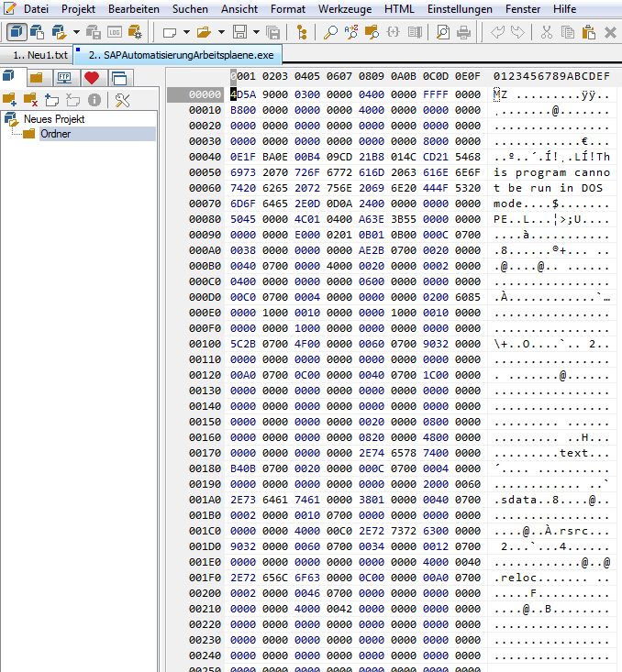
Task: Open the Werkzeuge menu
Action: (x=345, y=9)
